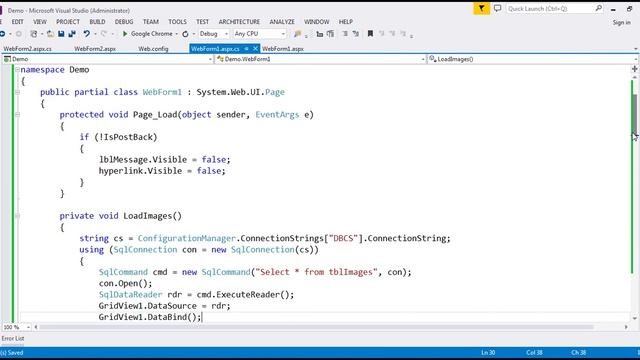Open the 100 % zoom level dropdown
640x360 pixels.
pos(28,327)
